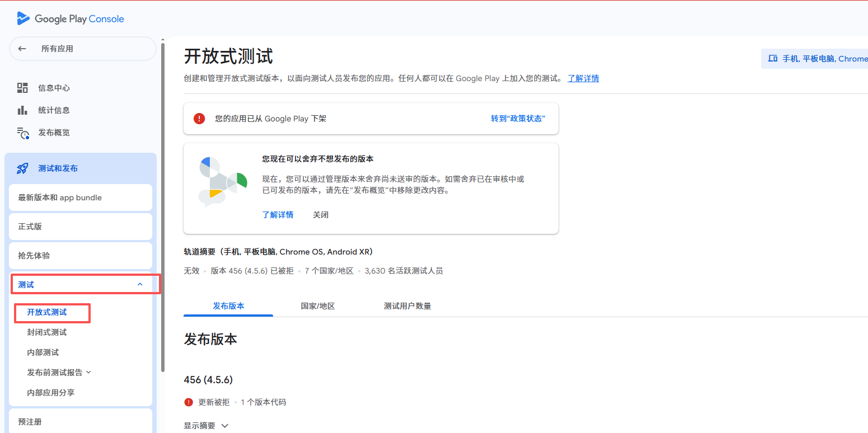868x433 pixels.
Task: Click 3,630 名活跃测试人员 text
Action: pos(403,271)
